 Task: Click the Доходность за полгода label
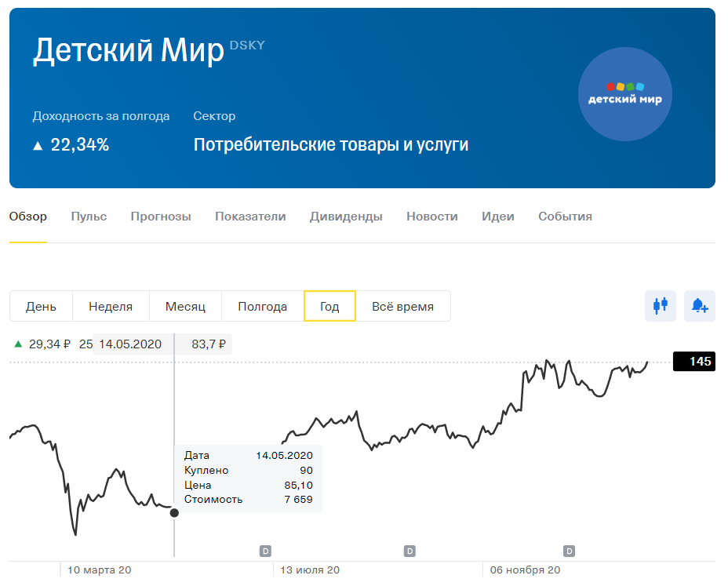100,116
